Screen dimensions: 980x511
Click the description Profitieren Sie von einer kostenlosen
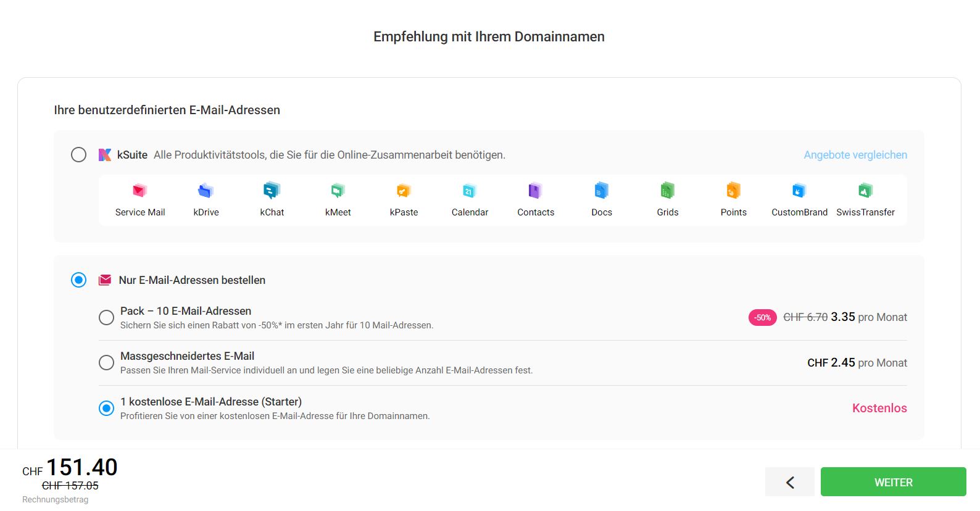click(x=275, y=416)
